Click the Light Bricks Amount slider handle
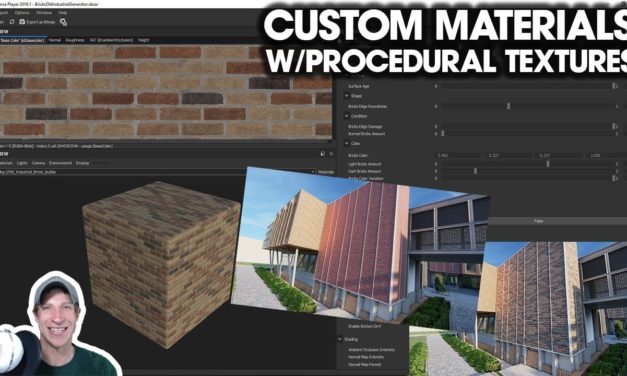 click(548, 164)
